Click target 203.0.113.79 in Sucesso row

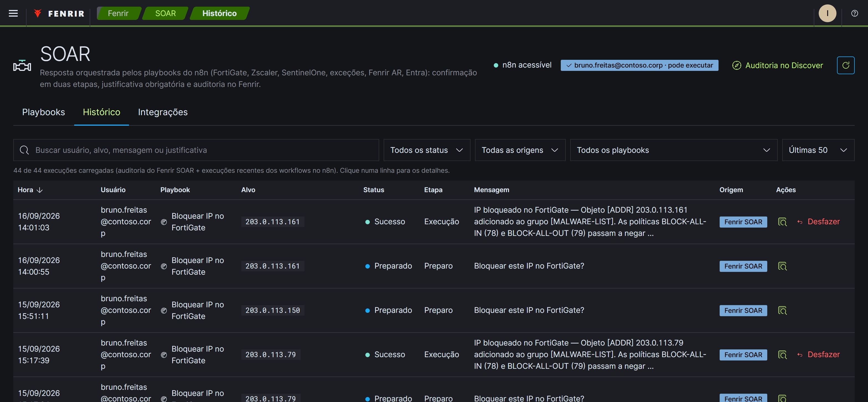[x=271, y=354]
